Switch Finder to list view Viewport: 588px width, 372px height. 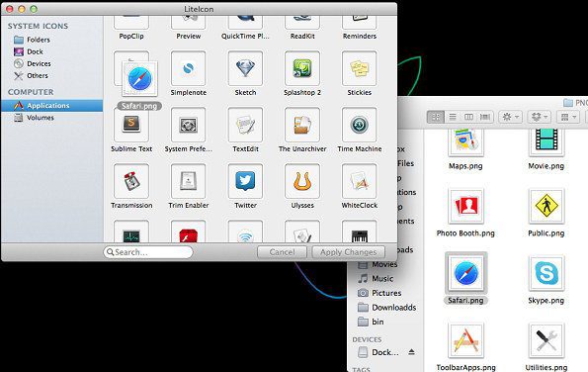pos(453,117)
